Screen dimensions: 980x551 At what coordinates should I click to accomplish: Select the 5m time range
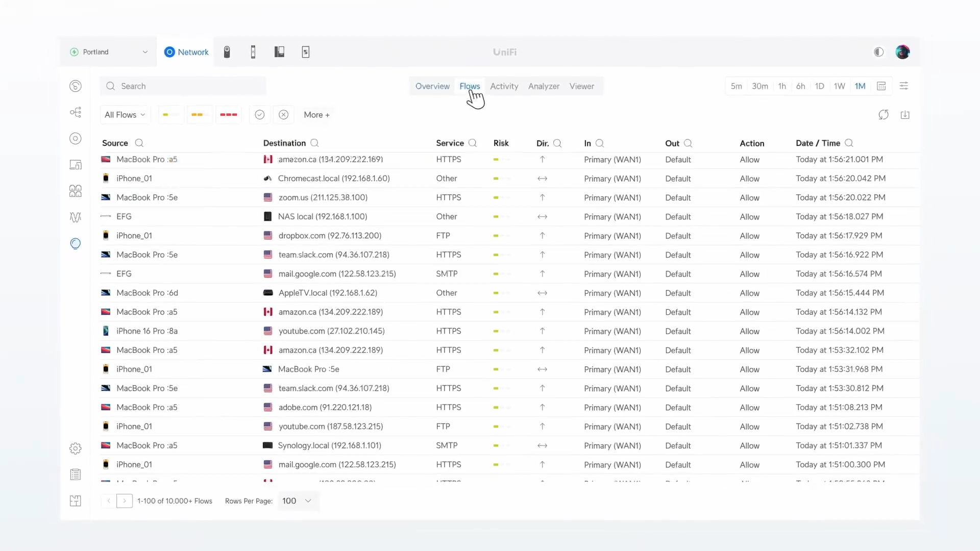coord(736,86)
